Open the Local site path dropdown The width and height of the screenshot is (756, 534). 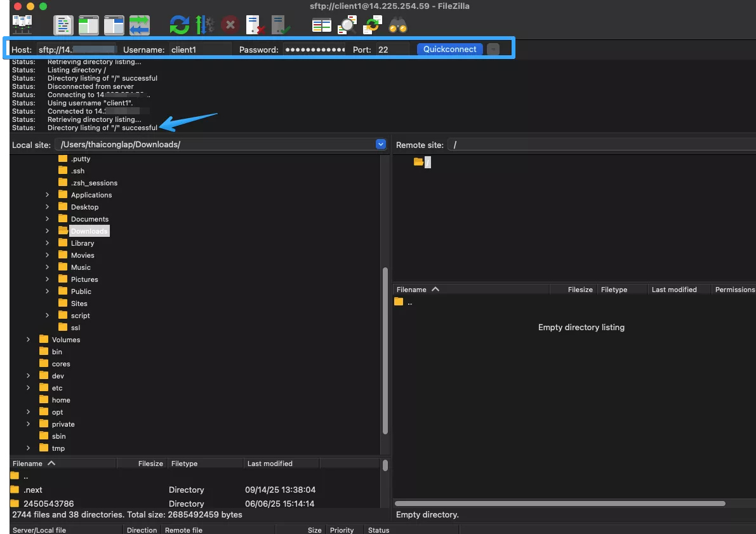(380, 144)
